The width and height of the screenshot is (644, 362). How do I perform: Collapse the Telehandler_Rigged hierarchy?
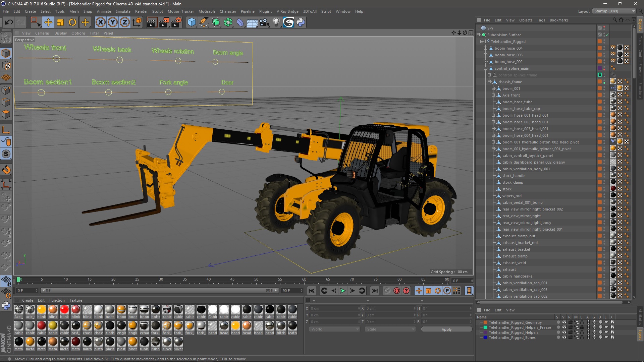click(483, 41)
